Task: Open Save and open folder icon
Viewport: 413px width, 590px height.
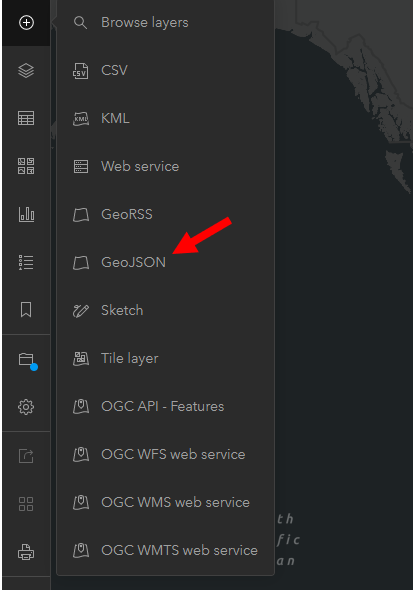Action: pos(26,359)
